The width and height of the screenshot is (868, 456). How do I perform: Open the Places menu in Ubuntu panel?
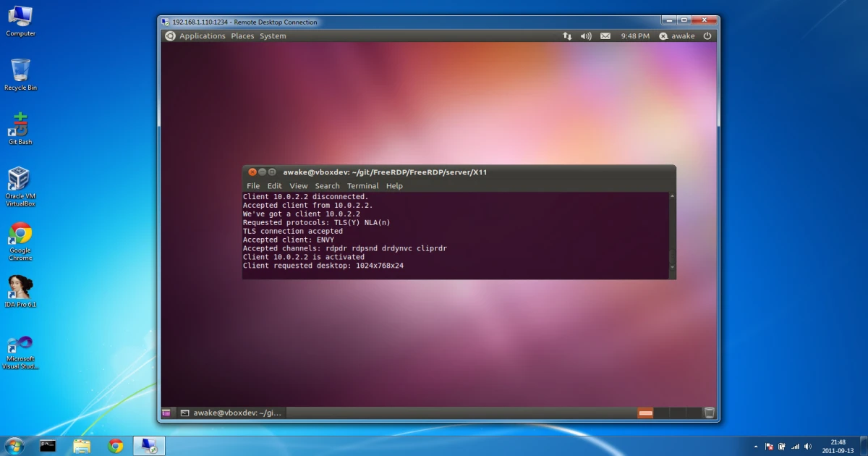click(242, 36)
